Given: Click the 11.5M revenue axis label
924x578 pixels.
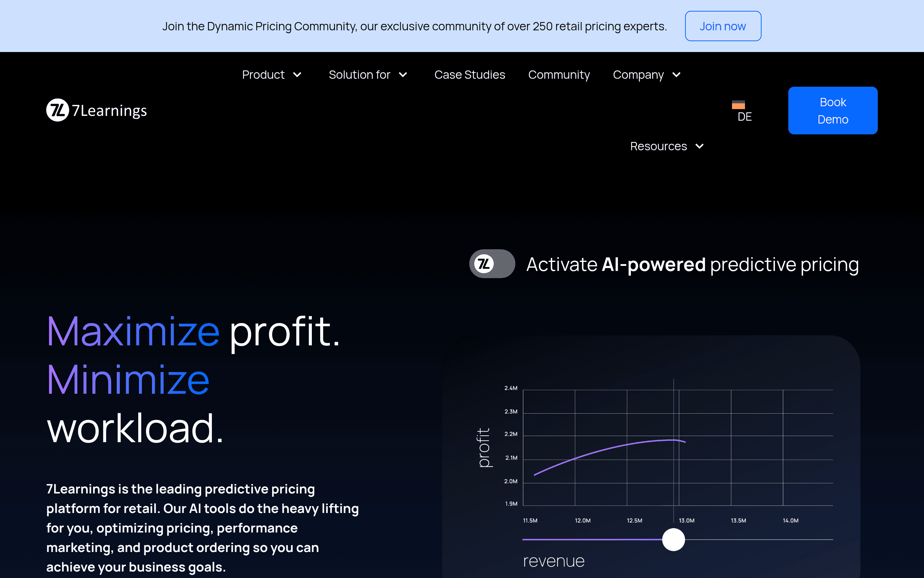Looking at the screenshot, I should tap(530, 521).
